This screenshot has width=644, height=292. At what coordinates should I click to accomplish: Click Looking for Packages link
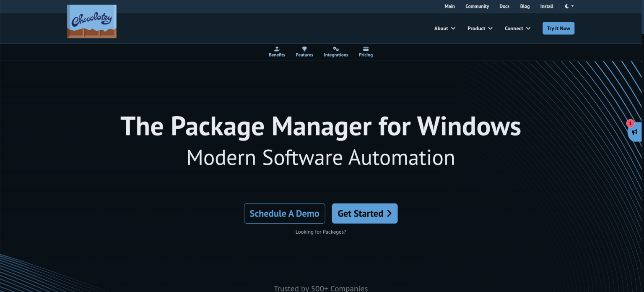tap(321, 232)
